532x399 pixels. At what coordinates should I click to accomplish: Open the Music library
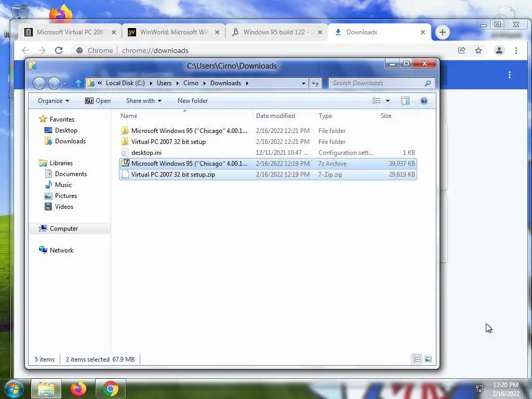coord(63,185)
